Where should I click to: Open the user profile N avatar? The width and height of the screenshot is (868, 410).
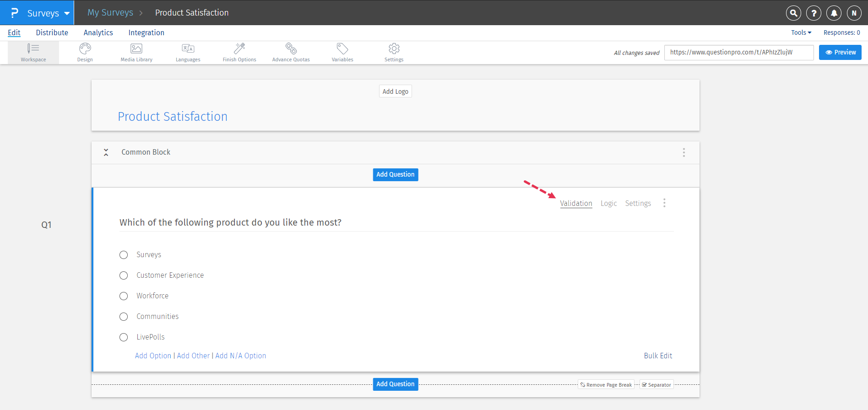coord(854,13)
